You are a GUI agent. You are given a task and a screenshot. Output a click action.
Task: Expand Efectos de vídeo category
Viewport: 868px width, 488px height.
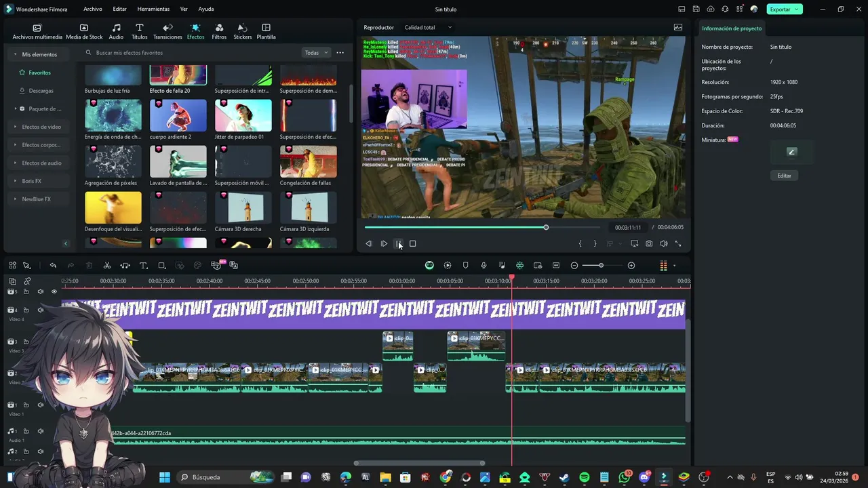[41, 127]
